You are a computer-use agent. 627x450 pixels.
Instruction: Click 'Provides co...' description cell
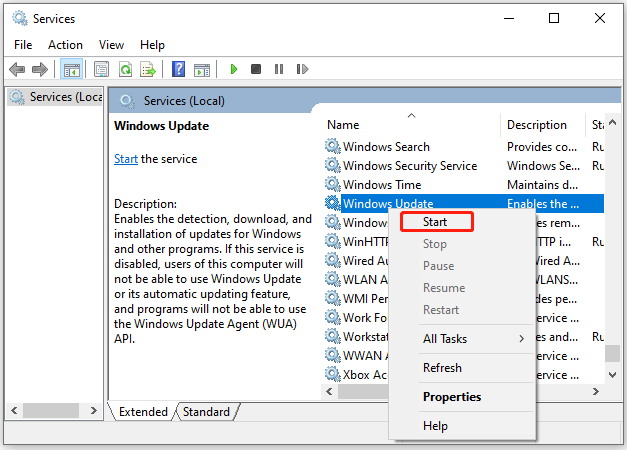(542, 146)
